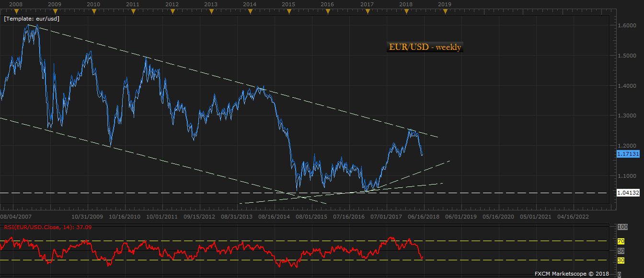This screenshot has width=644, height=278.
Task: Click the 04/16/2022 date axis label
Action: [x=581, y=217]
